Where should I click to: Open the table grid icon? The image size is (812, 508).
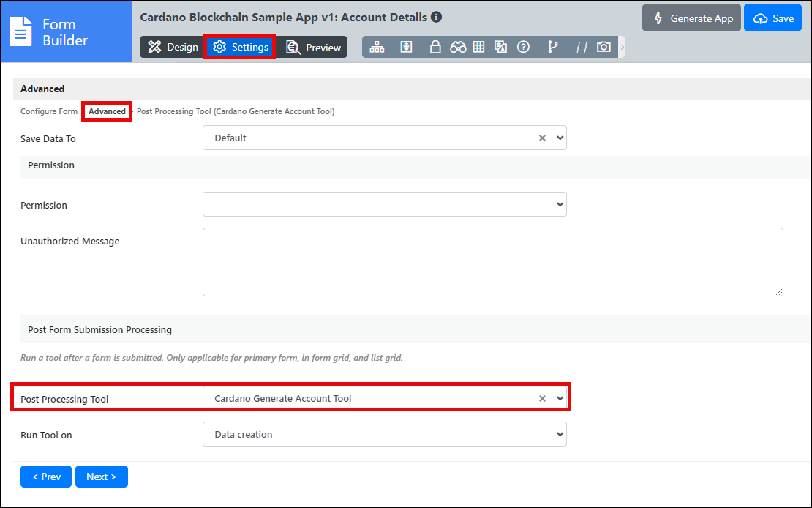479,47
